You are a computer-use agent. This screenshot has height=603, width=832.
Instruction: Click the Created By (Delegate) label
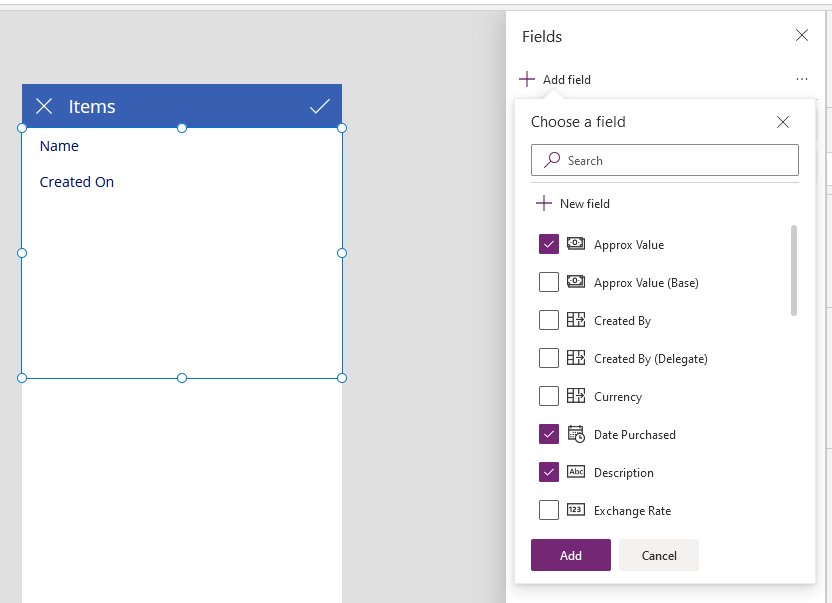tap(651, 359)
